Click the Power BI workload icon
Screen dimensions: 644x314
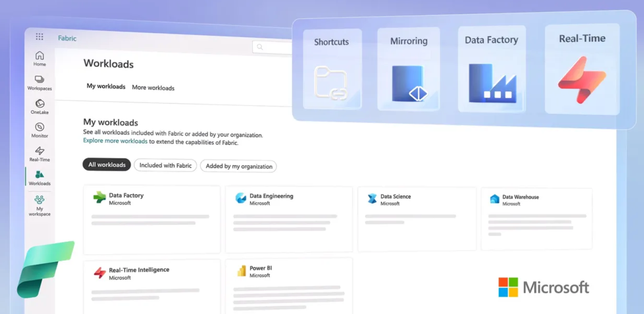point(241,271)
